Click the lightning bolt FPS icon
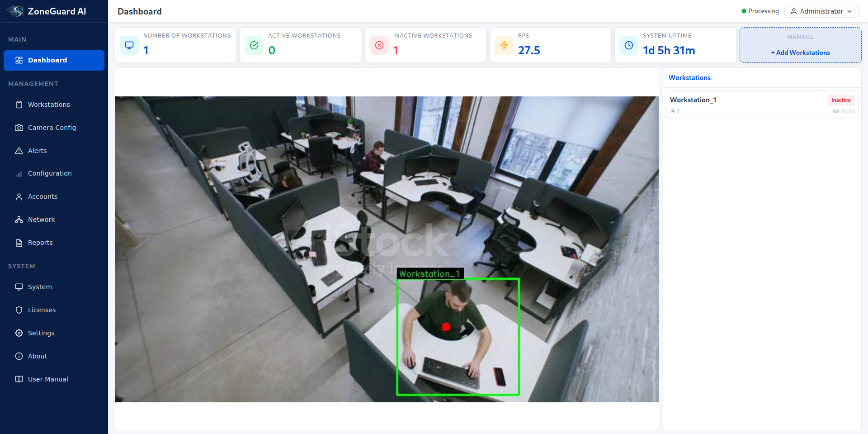This screenshot has width=868, height=434. (x=504, y=45)
